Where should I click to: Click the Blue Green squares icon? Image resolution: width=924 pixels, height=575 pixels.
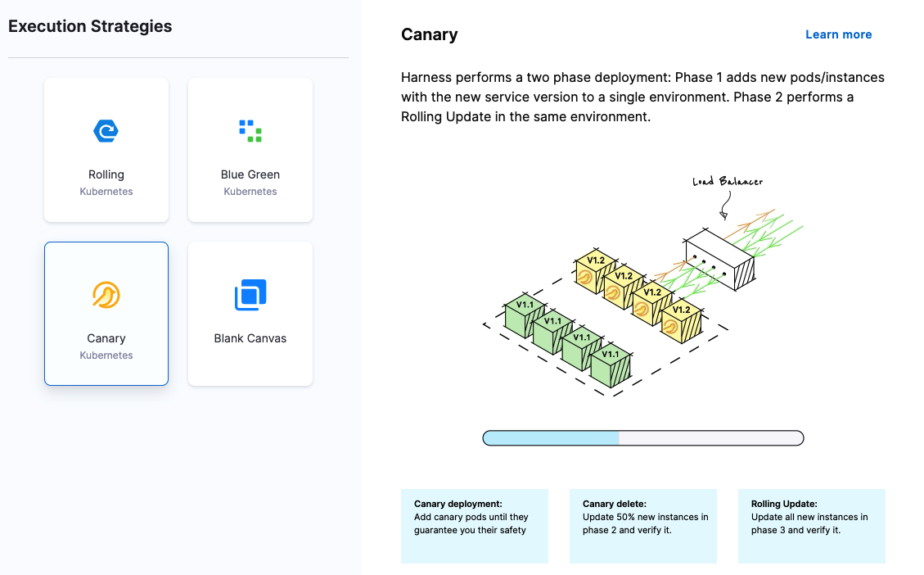tap(250, 130)
